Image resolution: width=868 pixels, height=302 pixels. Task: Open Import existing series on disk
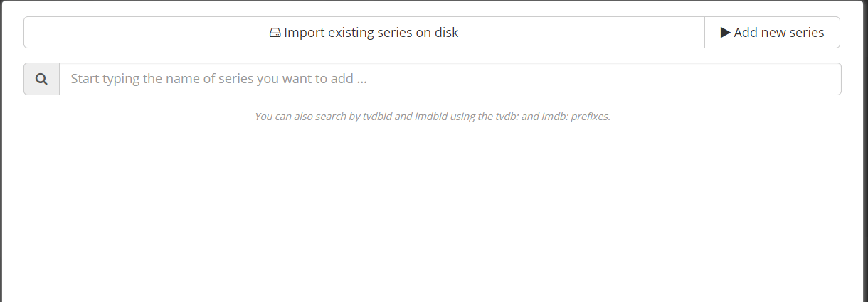(x=364, y=33)
